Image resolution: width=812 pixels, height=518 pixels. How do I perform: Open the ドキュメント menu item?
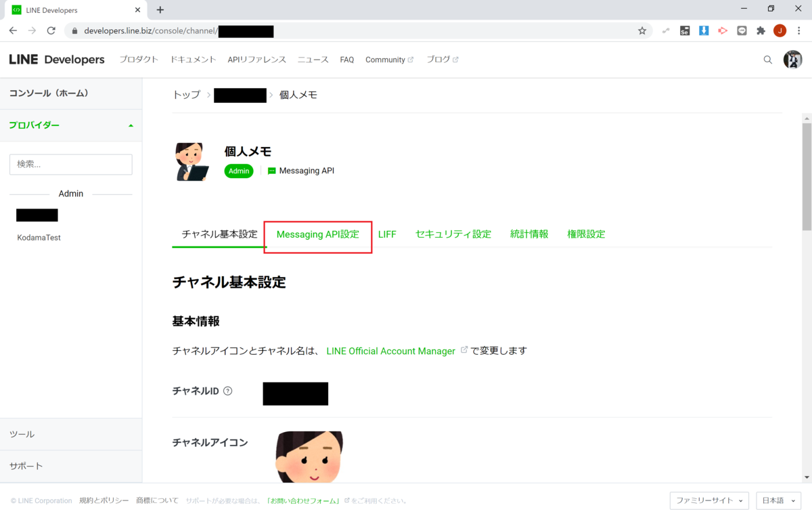193,60
